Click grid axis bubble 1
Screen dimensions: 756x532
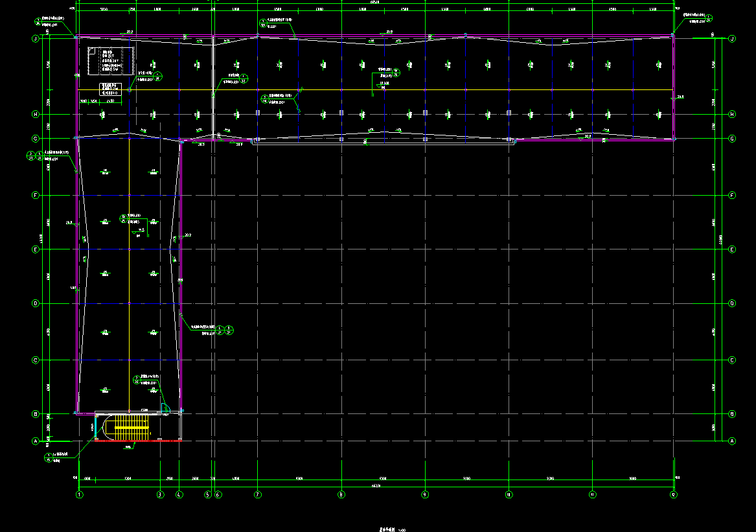(x=80, y=494)
